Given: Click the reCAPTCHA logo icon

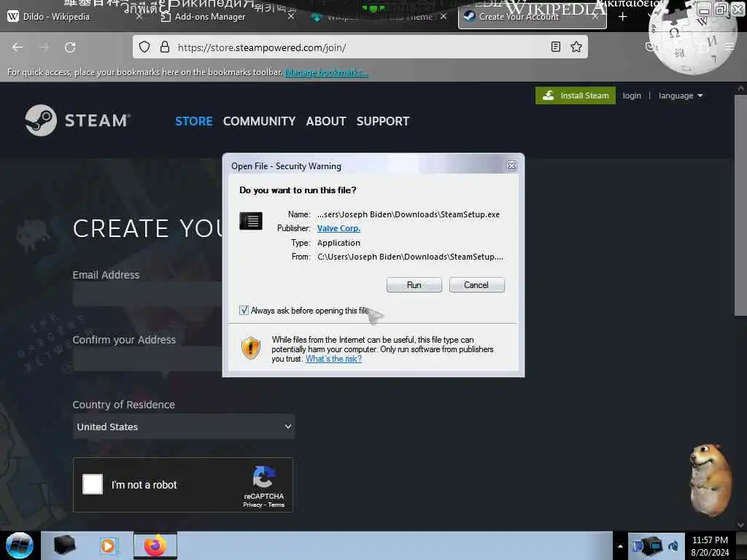Looking at the screenshot, I should coord(263,477).
